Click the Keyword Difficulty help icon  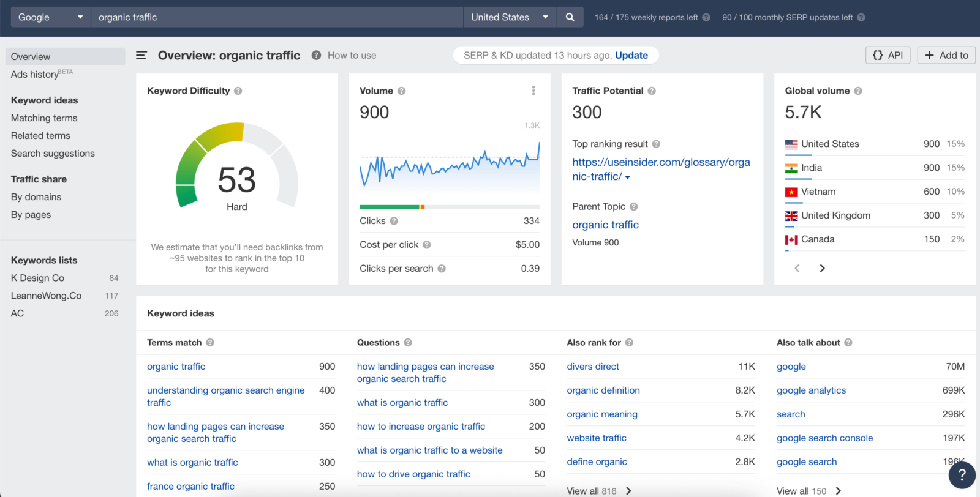[x=238, y=91]
